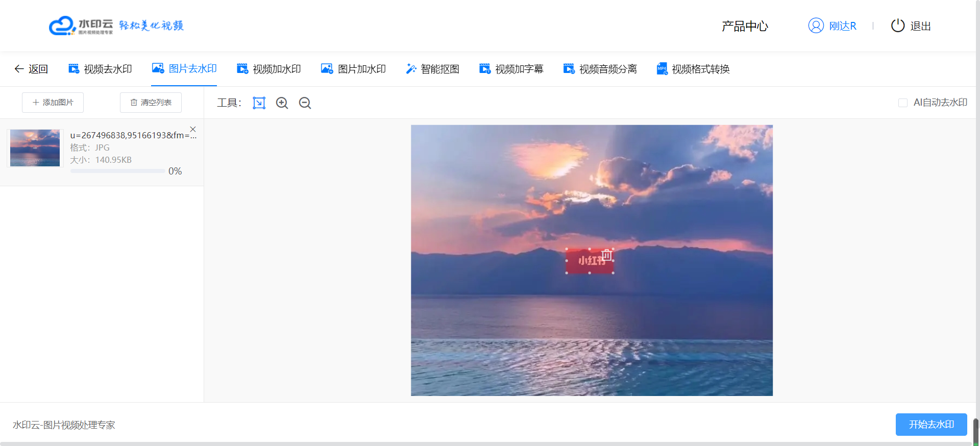Click the 水印云 logo icon
The height and width of the screenshot is (446, 980).
(x=62, y=26)
